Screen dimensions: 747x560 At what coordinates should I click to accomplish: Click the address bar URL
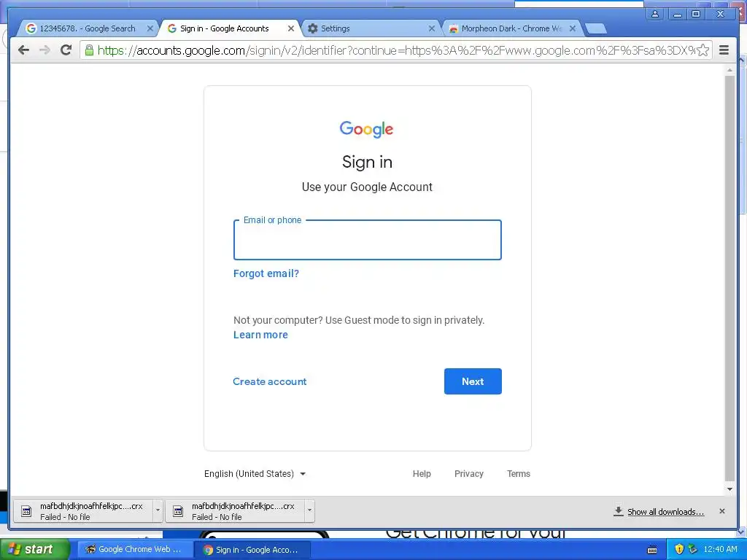pyautogui.click(x=395, y=50)
